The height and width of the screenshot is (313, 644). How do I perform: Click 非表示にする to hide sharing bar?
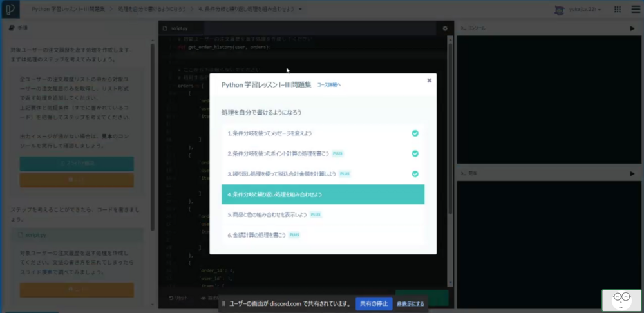point(410,303)
